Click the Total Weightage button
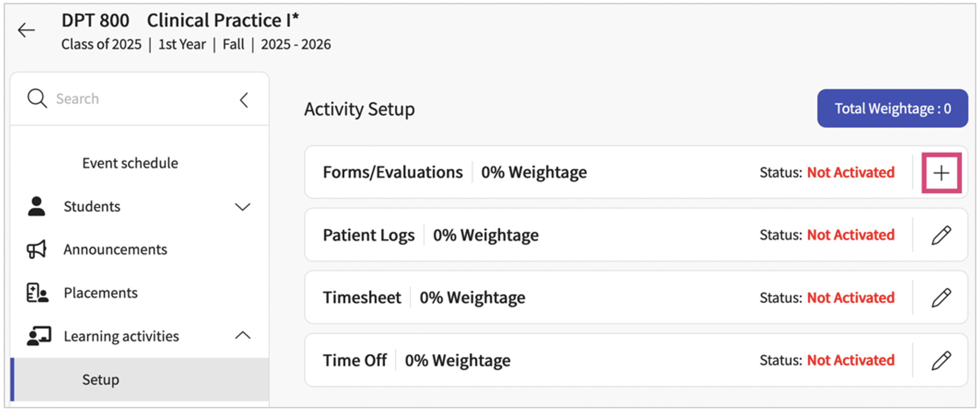 [x=892, y=109]
